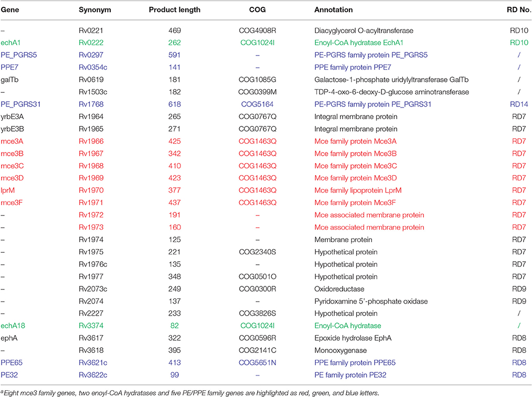This screenshot has width=532, height=397.
Task: Click annotation PE family protein PE32
Action: (350, 375)
